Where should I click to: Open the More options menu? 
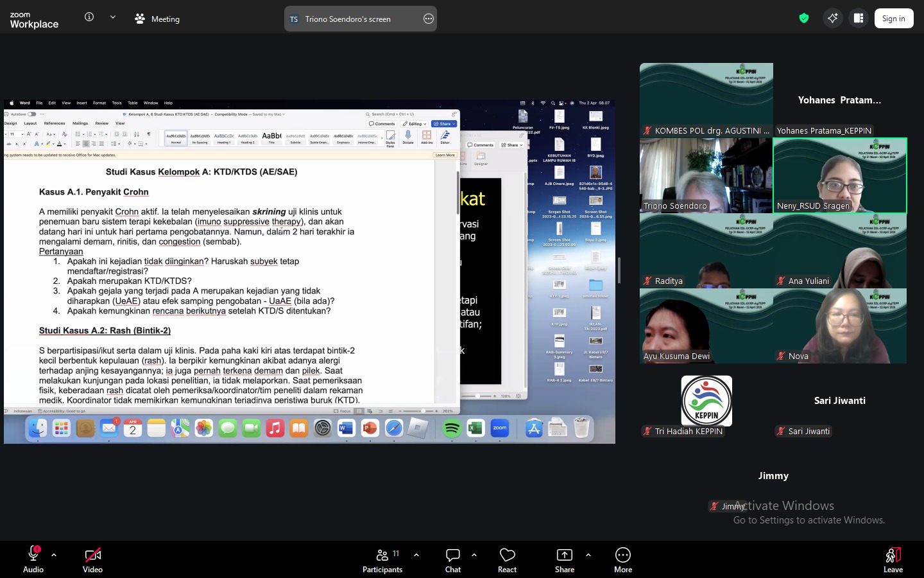click(622, 559)
